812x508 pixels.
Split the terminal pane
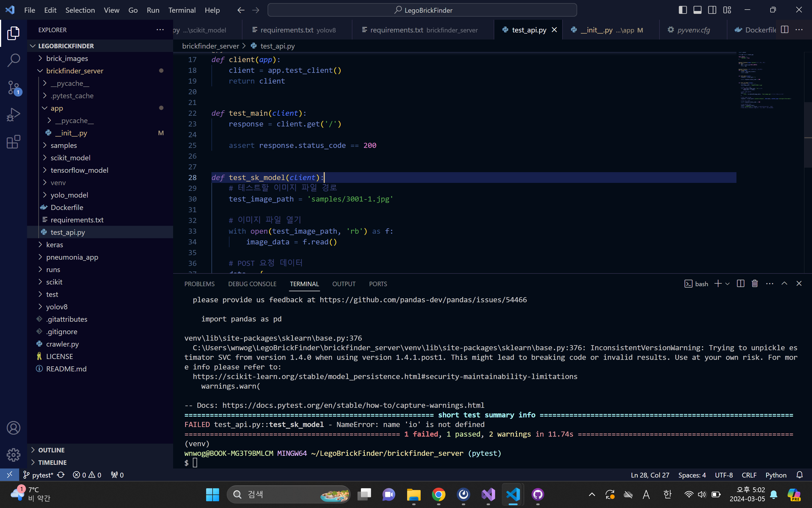coord(741,284)
